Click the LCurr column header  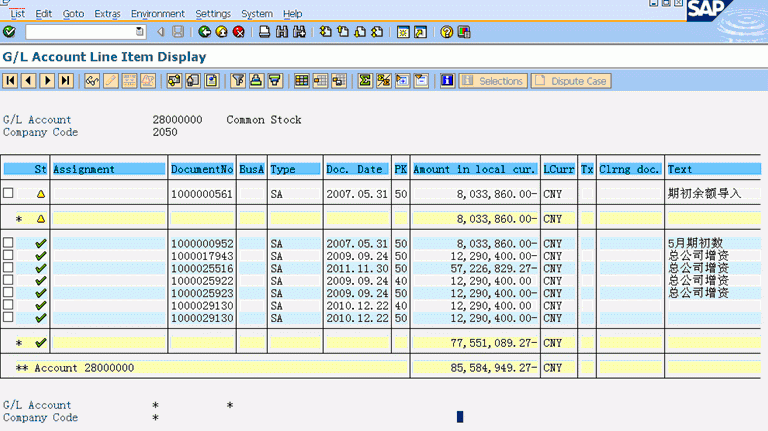pos(558,169)
